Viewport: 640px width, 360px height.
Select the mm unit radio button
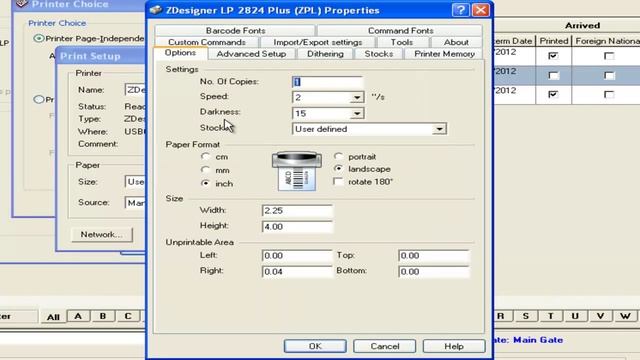click(x=205, y=170)
